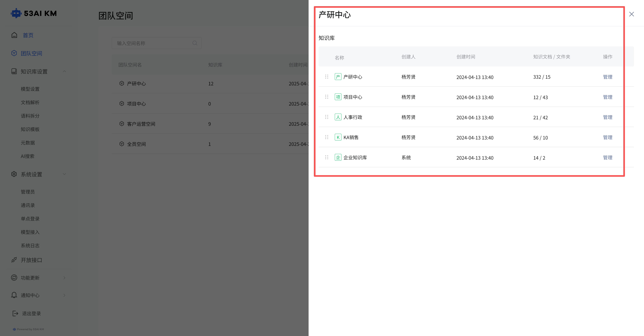Click the green K icon of KA销售

pyautogui.click(x=338, y=137)
